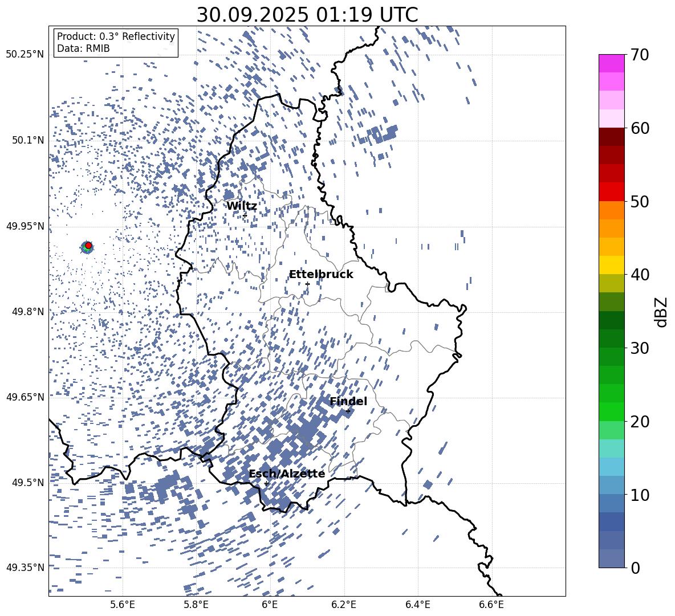Click the 50.25°N latitude label
This screenshot has width=675, height=616.
[x=25, y=55]
